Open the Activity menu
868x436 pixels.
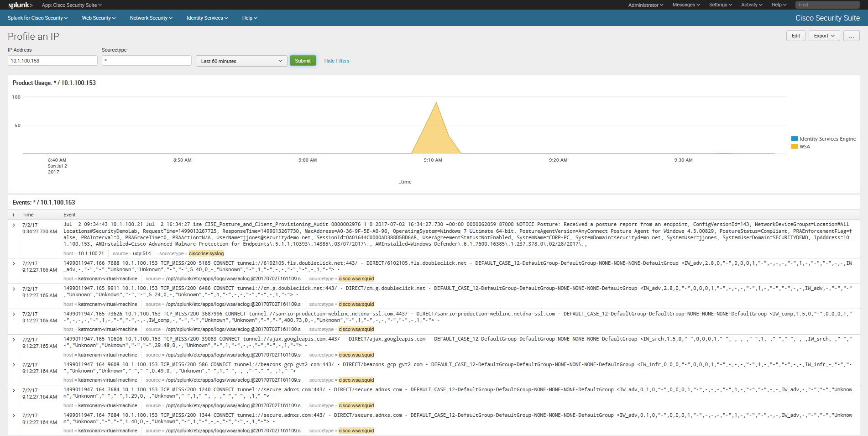(x=751, y=5)
